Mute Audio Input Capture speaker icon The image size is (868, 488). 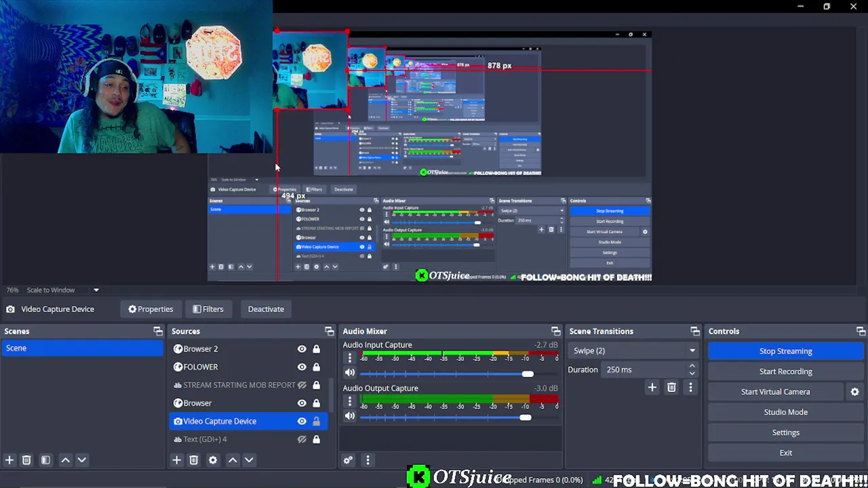(350, 373)
